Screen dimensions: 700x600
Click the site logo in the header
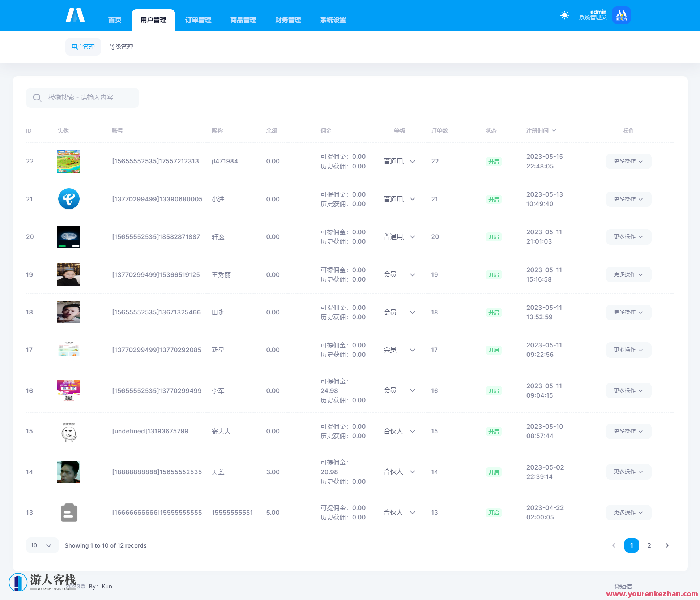coord(75,16)
